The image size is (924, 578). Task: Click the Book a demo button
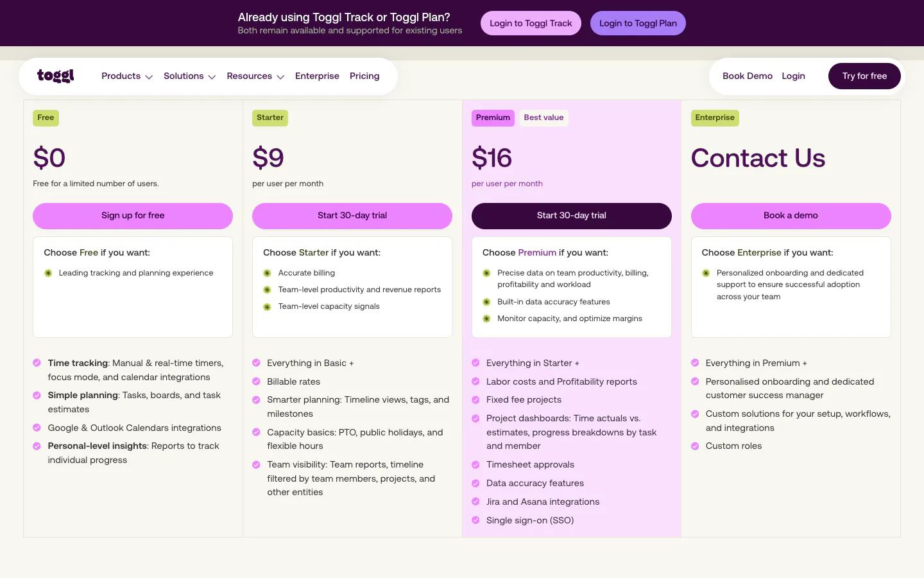pyautogui.click(x=791, y=216)
